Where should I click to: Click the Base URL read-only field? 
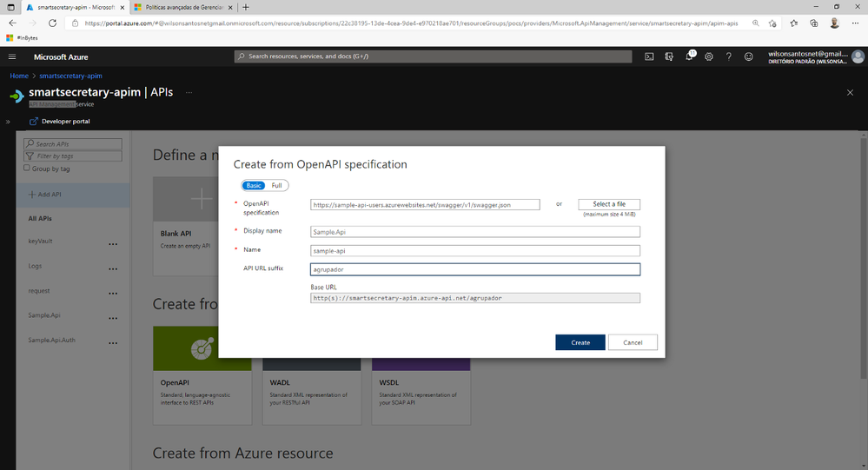click(x=475, y=298)
